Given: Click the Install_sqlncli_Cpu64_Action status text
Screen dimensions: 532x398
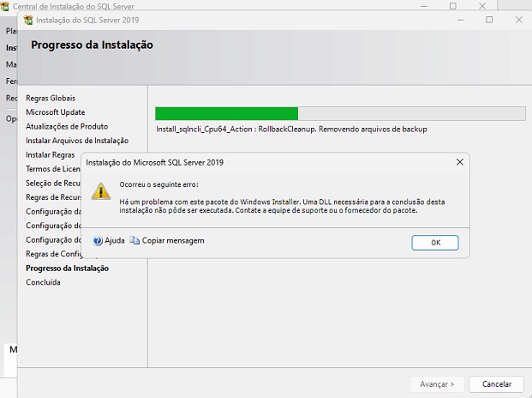Looking at the screenshot, I should 291,129.
